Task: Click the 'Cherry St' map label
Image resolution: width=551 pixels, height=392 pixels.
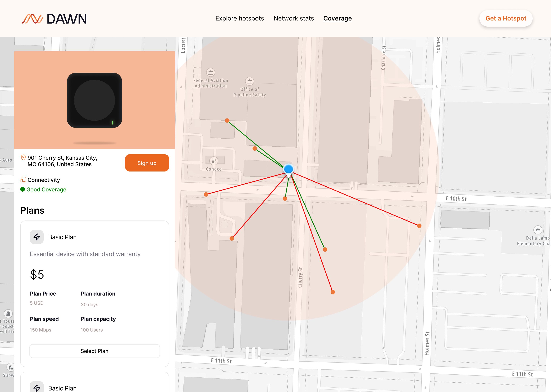Action: click(300, 277)
